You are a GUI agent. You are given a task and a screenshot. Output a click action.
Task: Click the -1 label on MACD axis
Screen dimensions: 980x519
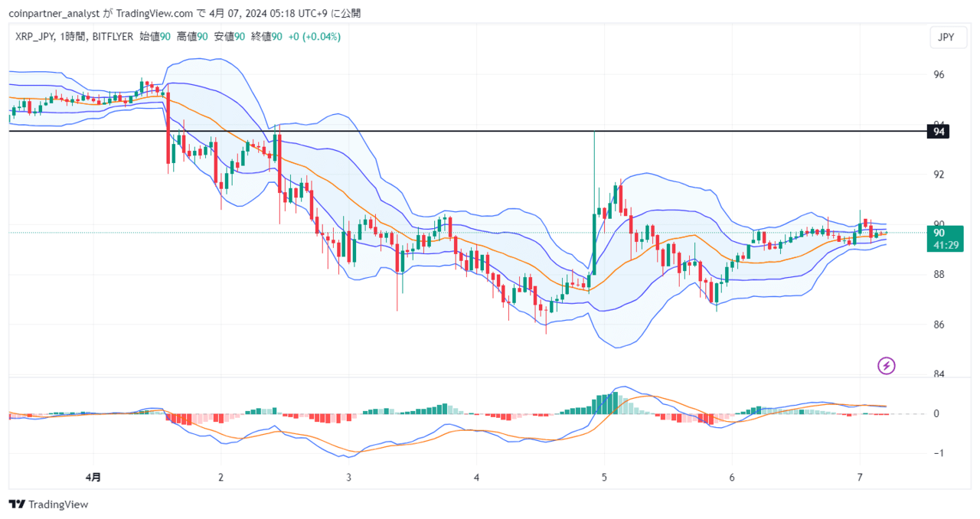pos(937,453)
